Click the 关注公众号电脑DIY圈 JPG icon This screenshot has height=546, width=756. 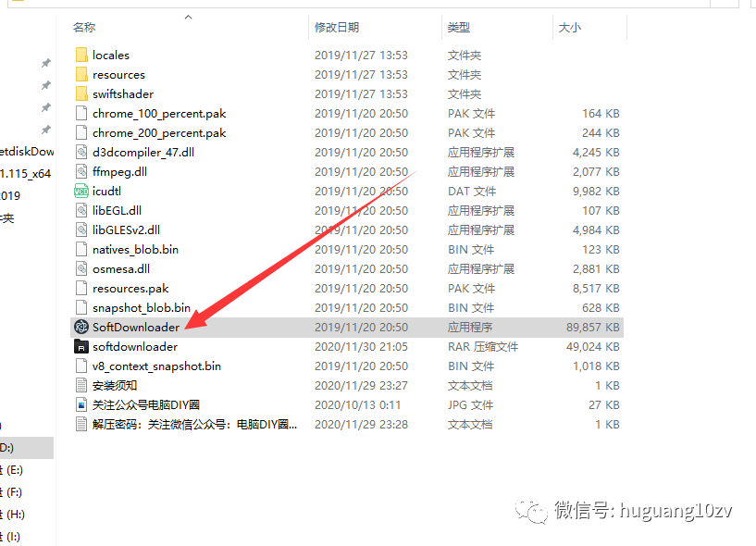pos(81,404)
